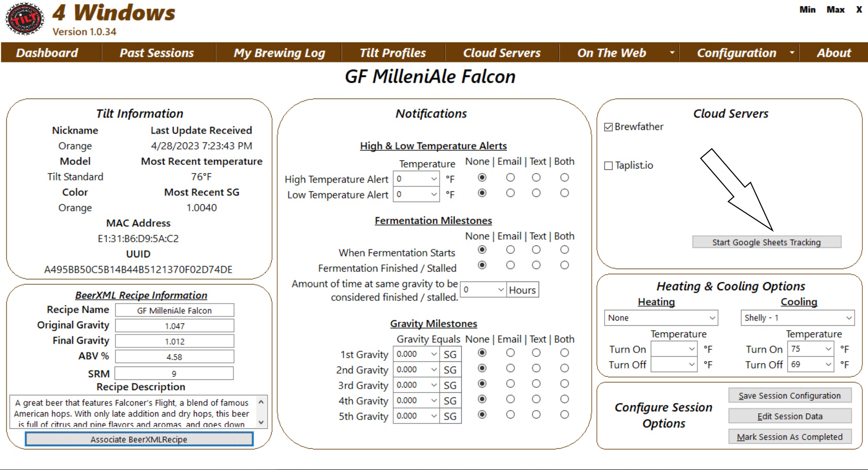The image size is (868, 470).
Task: Click the ABV % field
Action: tap(174, 357)
